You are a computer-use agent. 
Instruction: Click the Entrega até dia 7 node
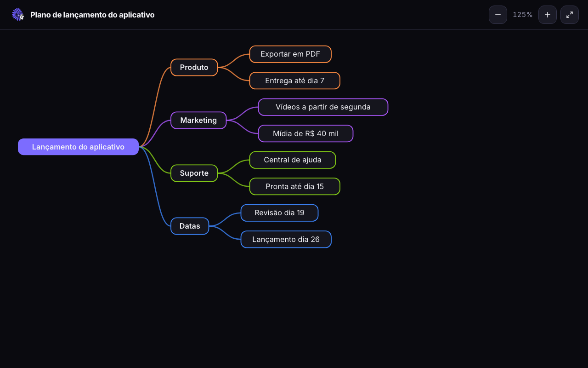[295, 80]
